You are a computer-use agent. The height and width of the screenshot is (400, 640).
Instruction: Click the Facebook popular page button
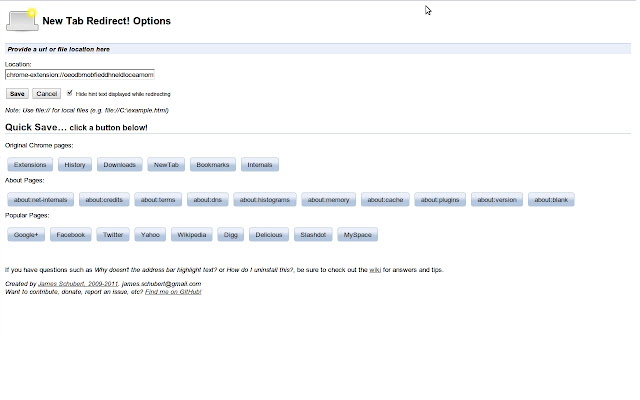tap(71, 235)
